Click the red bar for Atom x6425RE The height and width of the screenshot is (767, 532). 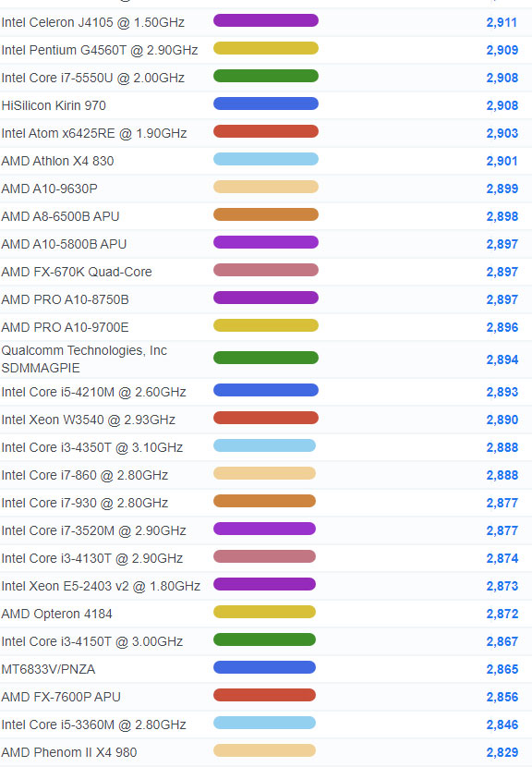click(x=266, y=131)
